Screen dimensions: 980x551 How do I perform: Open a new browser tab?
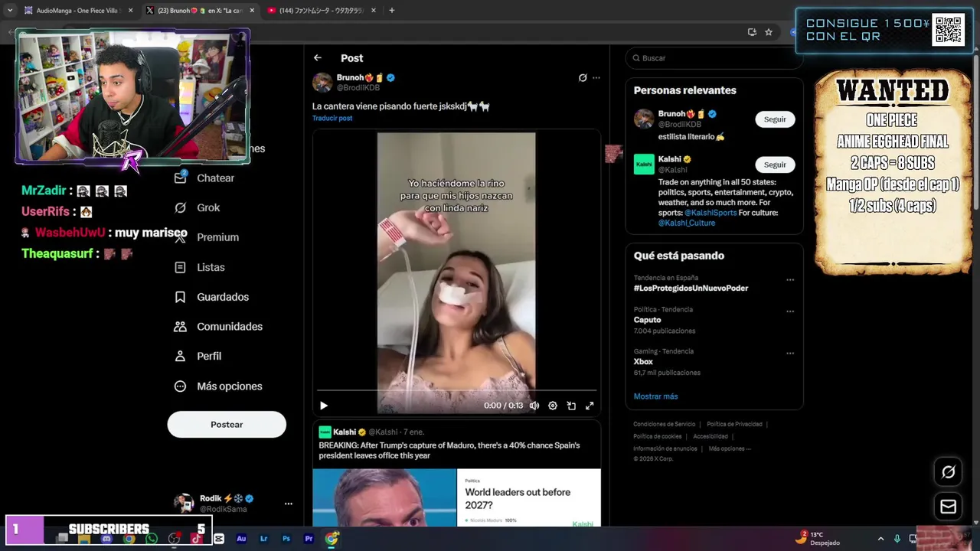point(392,11)
